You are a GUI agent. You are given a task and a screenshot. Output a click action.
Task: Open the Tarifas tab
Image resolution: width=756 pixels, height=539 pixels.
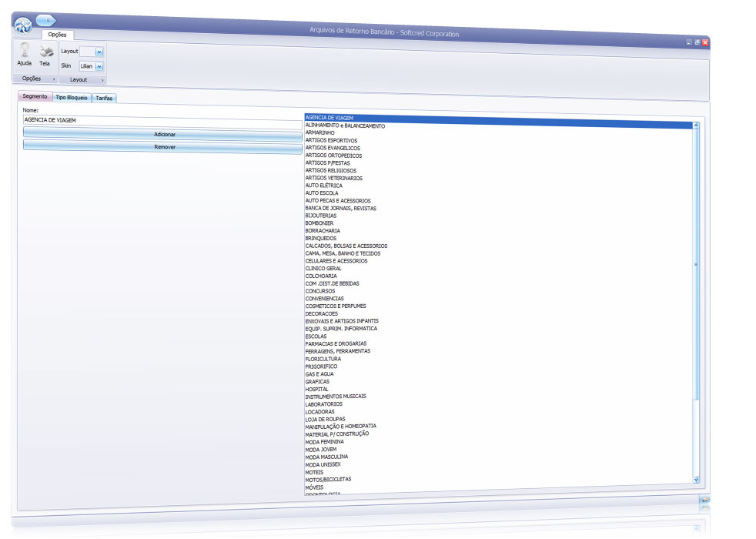104,98
